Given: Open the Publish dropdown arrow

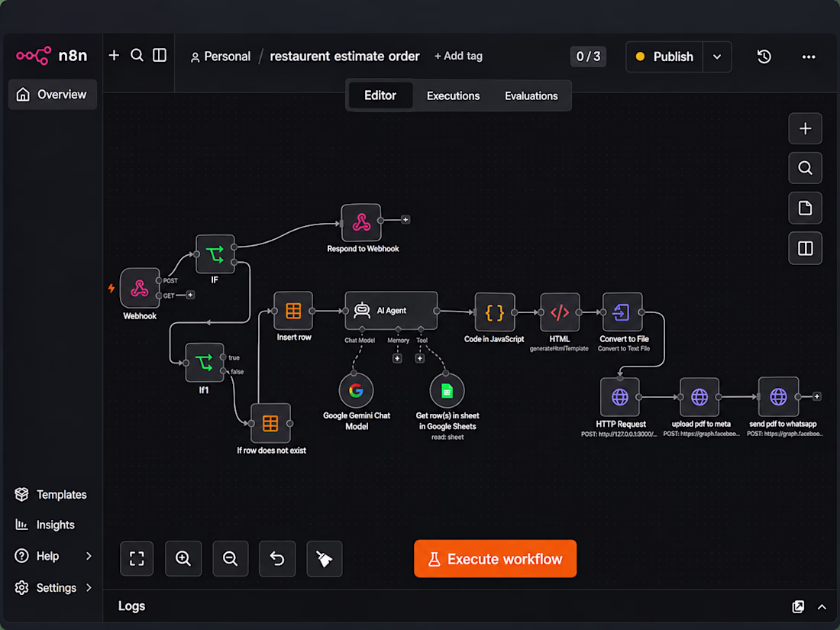Looking at the screenshot, I should point(717,57).
